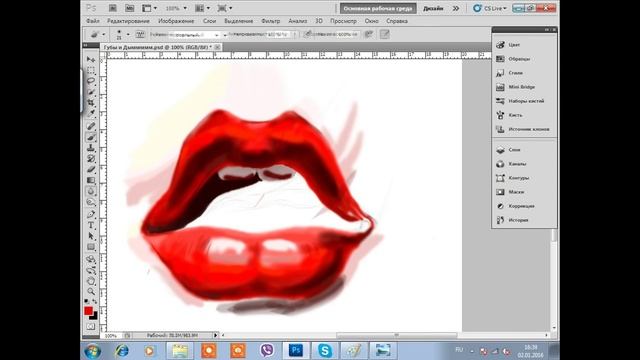Reset default foreground and background colors
The height and width of the screenshot is (360, 640).
tap(87, 302)
